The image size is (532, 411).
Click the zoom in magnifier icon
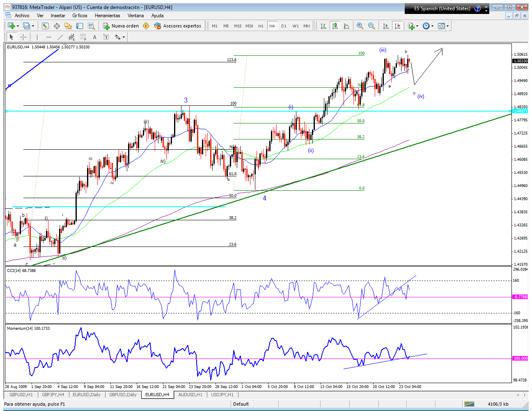[x=360, y=26]
